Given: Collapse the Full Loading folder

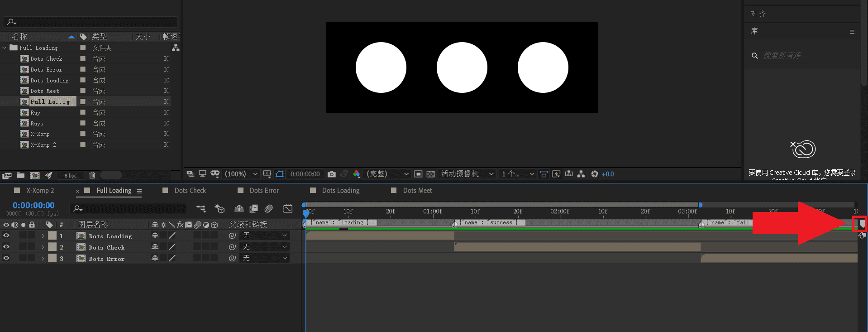Looking at the screenshot, I should coord(5,48).
